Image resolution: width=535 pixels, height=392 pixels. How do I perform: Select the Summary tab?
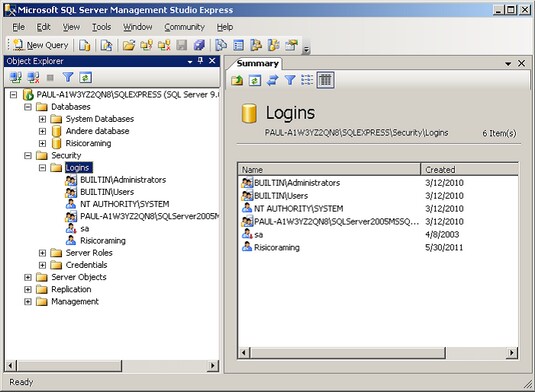click(x=258, y=63)
